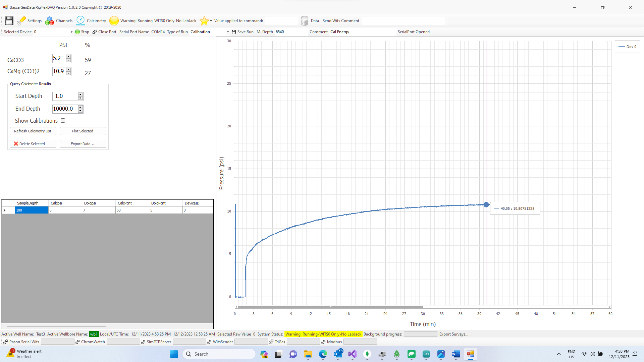Click the green Stop run icon
The width and height of the screenshot is (644, 362).
[78, 32]
